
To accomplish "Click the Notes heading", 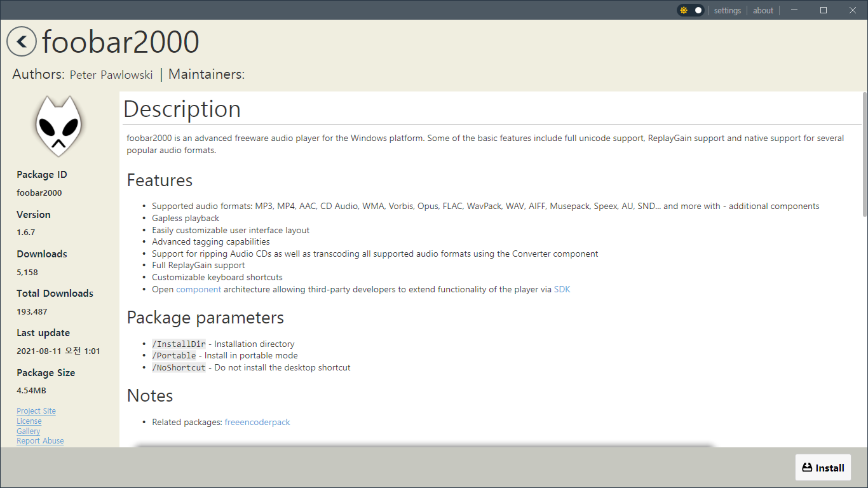I will click(150, 396).
